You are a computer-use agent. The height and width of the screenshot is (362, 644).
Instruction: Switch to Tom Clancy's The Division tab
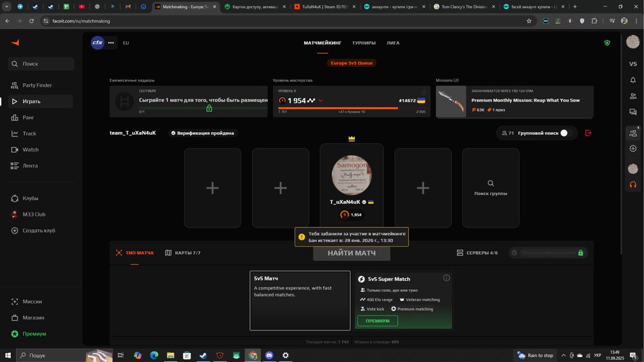pyautogui.click(x=464, y=6)
